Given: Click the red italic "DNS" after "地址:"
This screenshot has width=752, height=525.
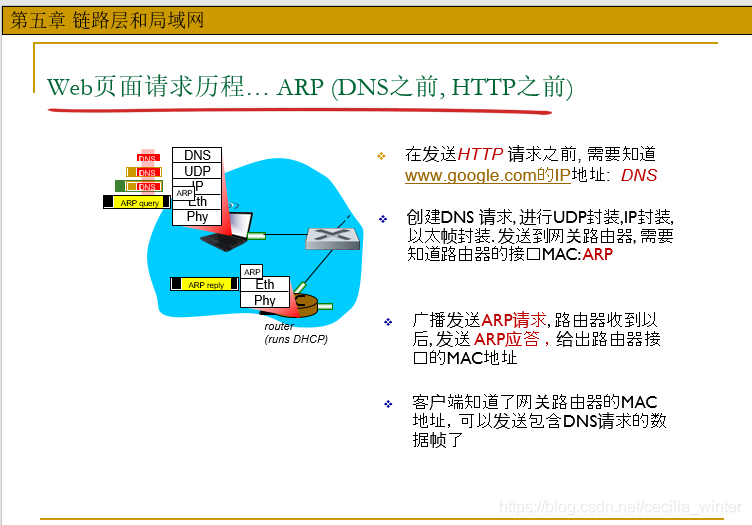Looking at the screenshot, I should tap(639, 175).
